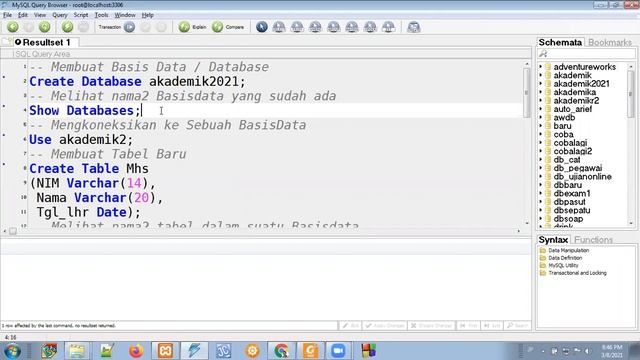Click the Last row navigation button
The width and height of the screenshot is (640, 360).
[x=492, y=326]
